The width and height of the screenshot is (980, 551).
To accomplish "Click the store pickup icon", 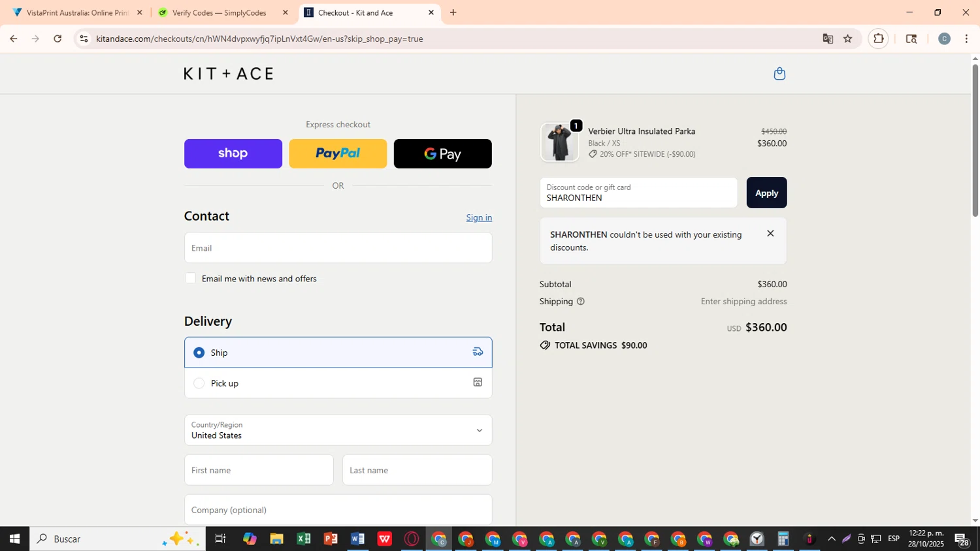I will pyautogui.click(x=478, y=383).
